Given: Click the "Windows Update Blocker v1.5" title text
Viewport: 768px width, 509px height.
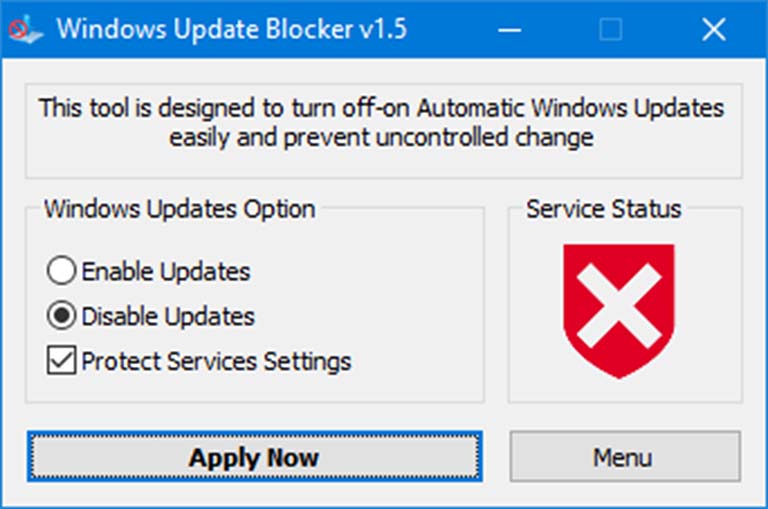Looking at the screenshot, I should pos(231,29).
